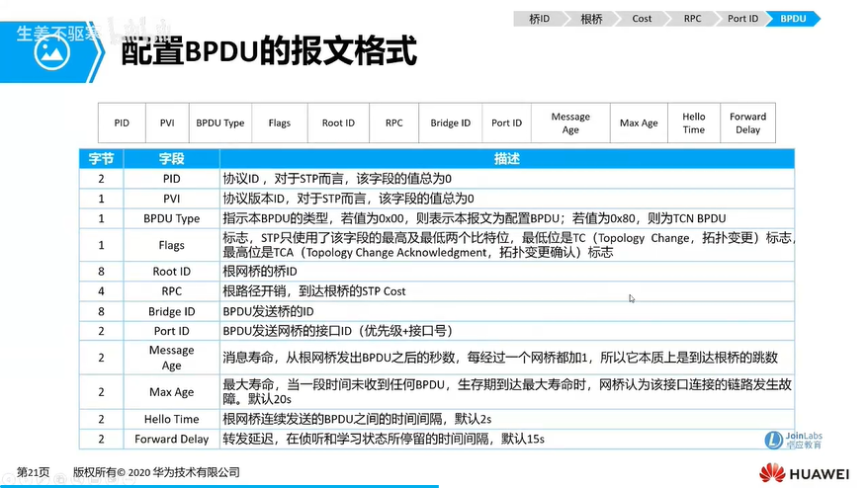The height and width of the screenshot is (488, 868).
Task: Switch to the RPC navigation step
Action: pos(692,19)
